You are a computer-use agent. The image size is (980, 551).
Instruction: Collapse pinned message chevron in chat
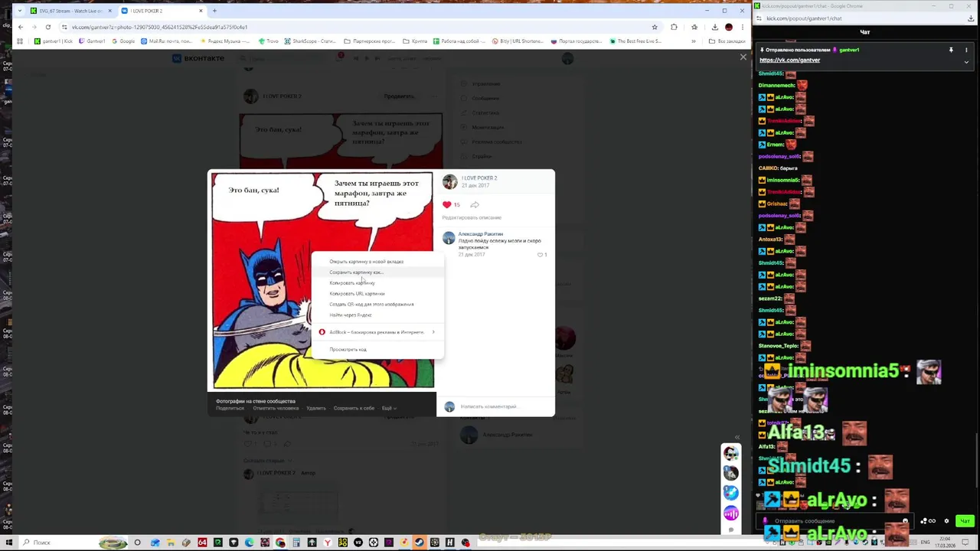click(x=966, y=62)
